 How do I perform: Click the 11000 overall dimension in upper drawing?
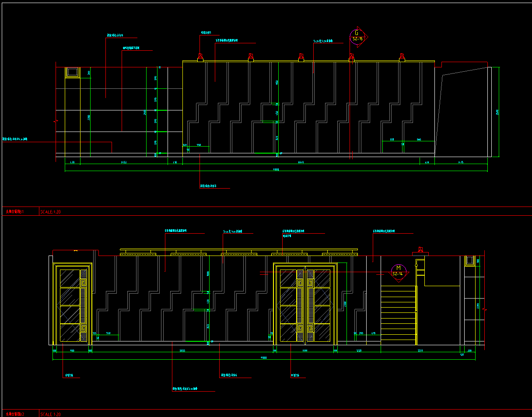[x=276, y=169]
